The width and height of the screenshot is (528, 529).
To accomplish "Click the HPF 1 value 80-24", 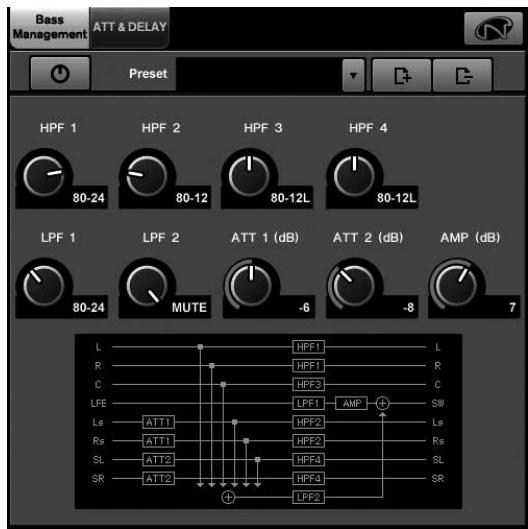I will (x=88, y=198).
